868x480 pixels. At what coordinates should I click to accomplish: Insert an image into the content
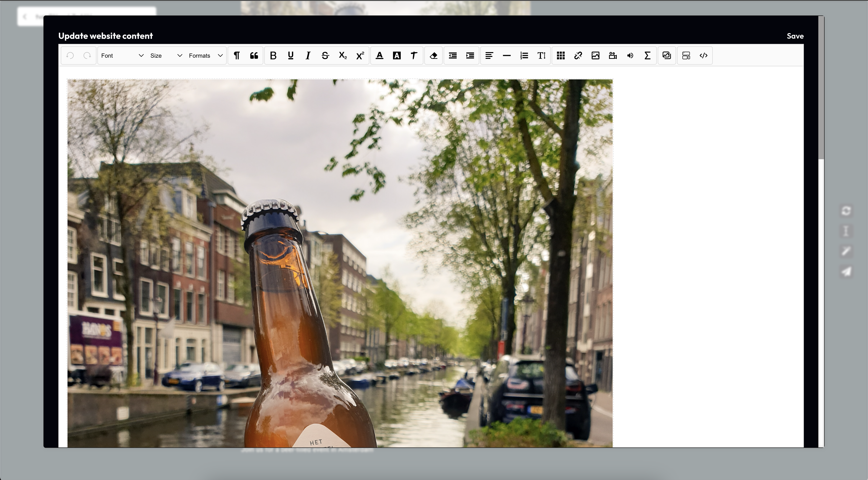tap(595, 56)
